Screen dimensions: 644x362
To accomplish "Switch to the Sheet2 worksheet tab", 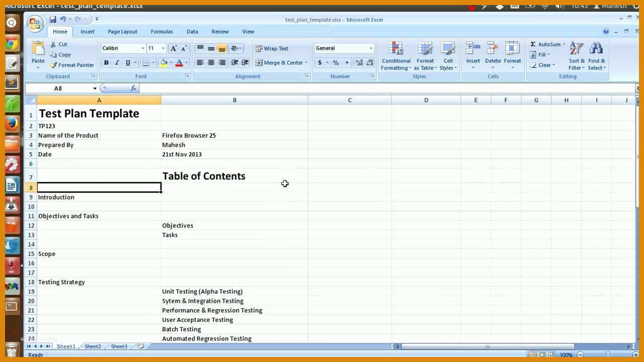I will click(x=93, y=346).
